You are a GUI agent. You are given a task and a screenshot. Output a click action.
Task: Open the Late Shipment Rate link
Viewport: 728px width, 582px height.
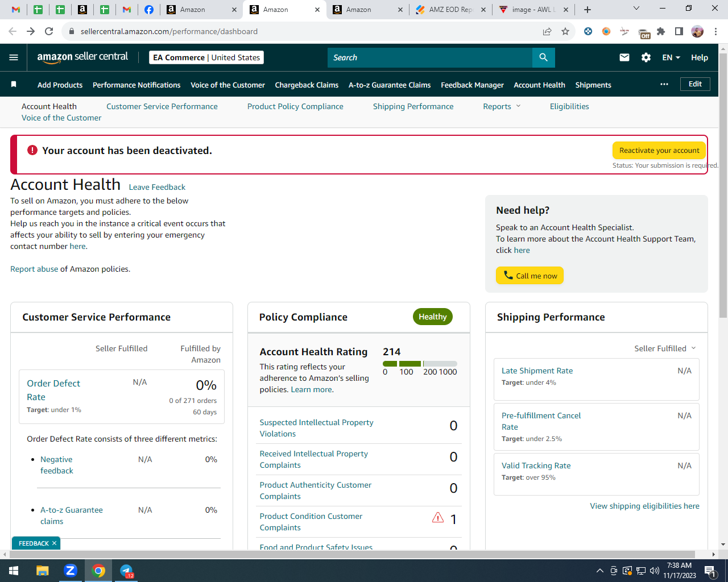click(x=537, y=371)
